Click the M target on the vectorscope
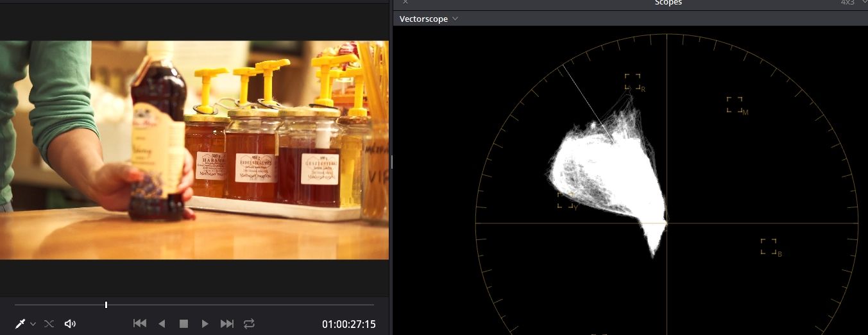The height and width of the screenshot is (335, 868). [x=735, y=105]
